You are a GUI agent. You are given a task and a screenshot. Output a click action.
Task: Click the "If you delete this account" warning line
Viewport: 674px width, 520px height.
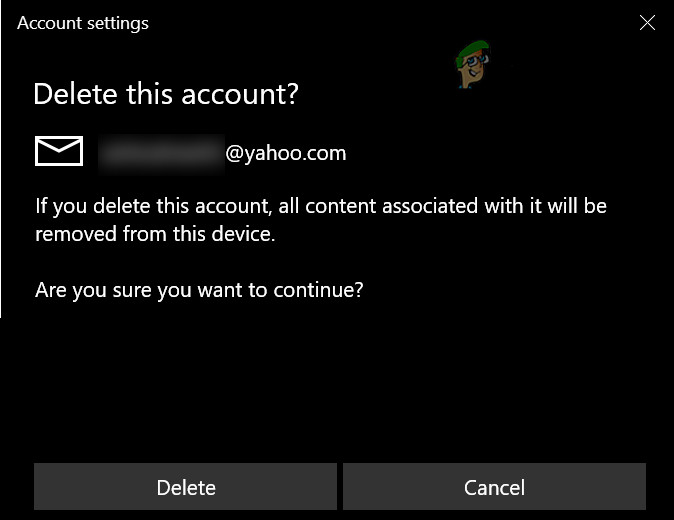tap(321, 206)
